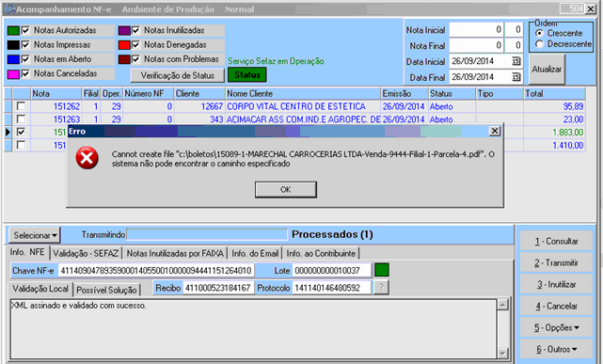Viewport: 603px width, 364px height.
Task: Click 3 - Inutilizar button
Action: click(556, 284)
